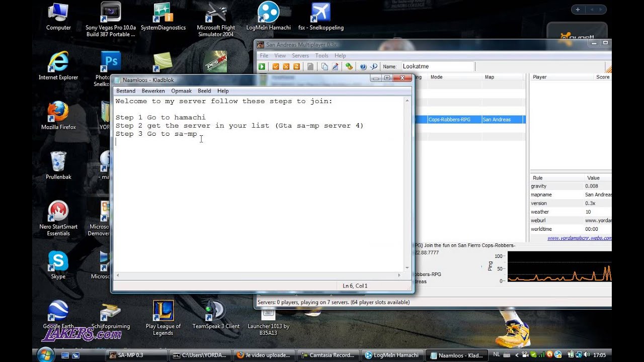The height and width of the screenshot is (362, 644).
Task: Click the green Connect button in SA-MP toolbar
Action: [262, 66]
